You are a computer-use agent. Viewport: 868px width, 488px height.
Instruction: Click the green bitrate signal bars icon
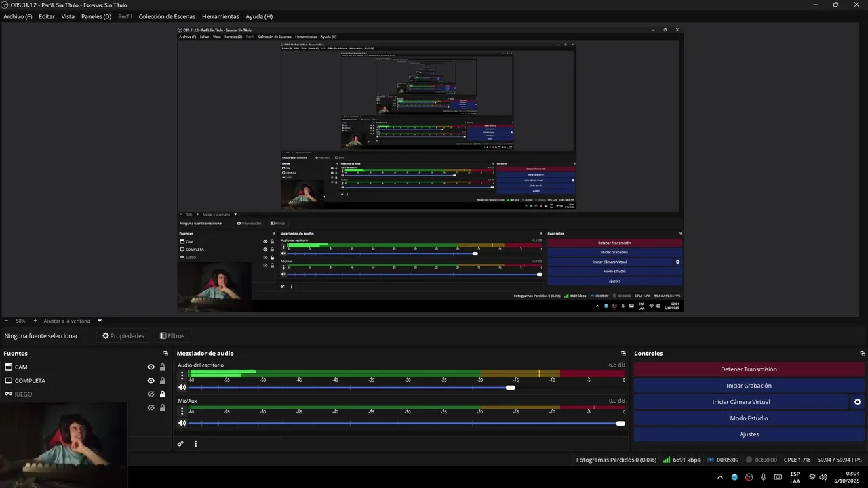pos(667,460)
